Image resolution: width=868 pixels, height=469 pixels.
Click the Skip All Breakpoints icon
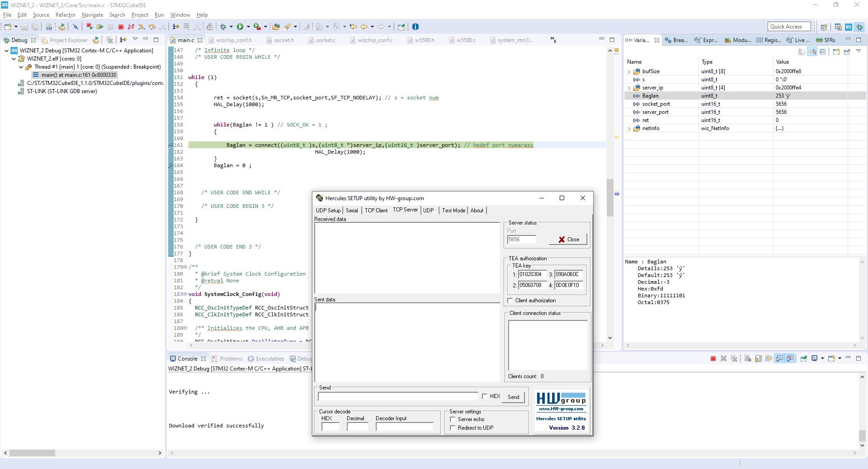[75, 27]
